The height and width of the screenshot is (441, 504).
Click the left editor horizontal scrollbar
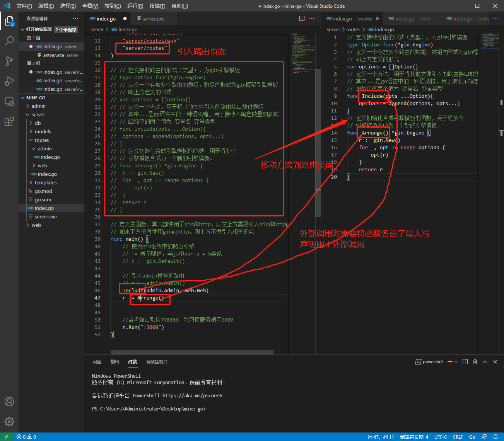192,352
